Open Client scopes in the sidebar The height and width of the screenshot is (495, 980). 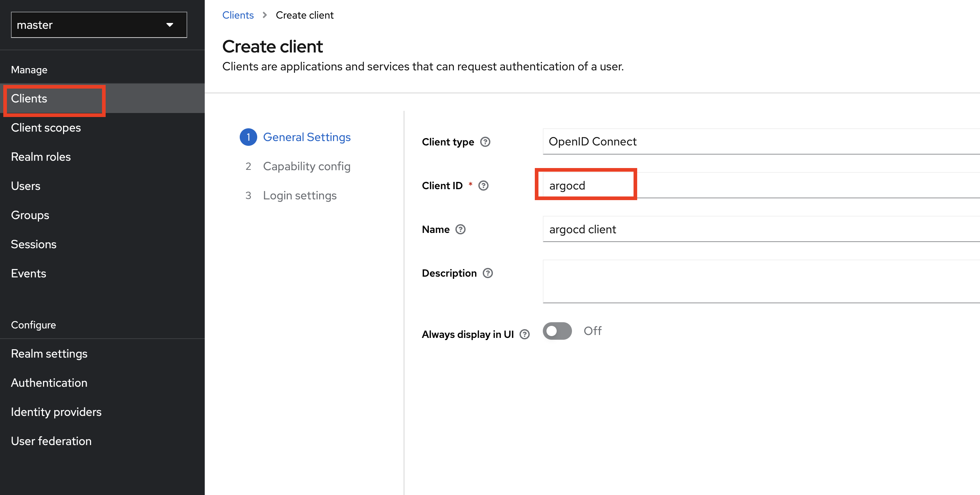pos(46,128)
